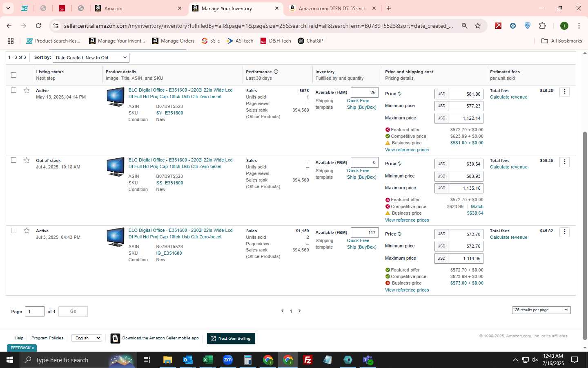Viewport: 588px width, 368px height.
Task: Open File Explorer from the taskbar
Action: point(167,360)
